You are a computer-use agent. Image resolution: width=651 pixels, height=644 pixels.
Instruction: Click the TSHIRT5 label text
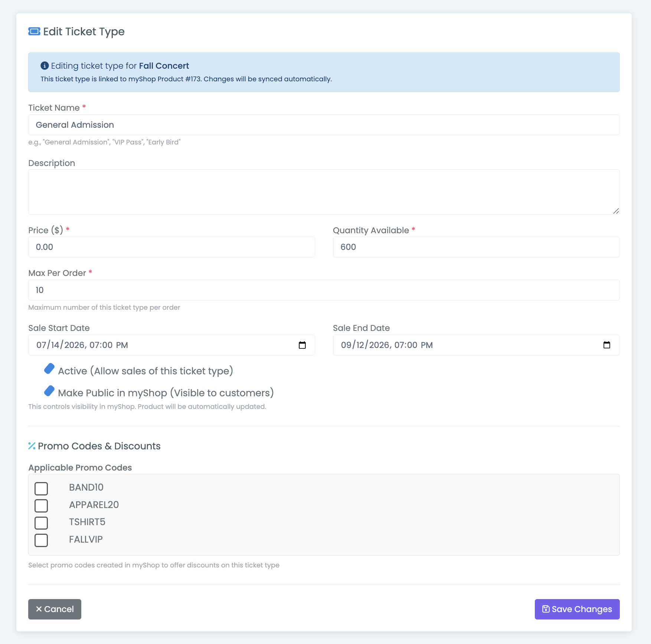click(x=87, y=522)
